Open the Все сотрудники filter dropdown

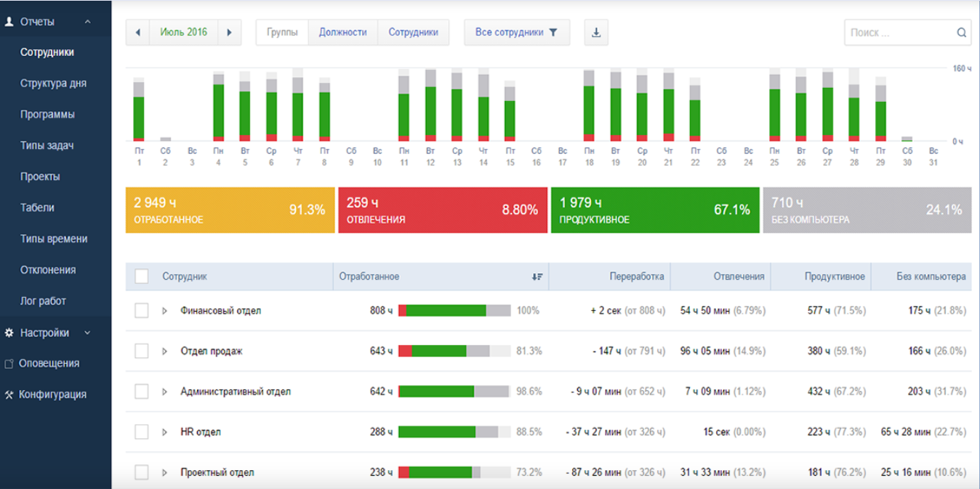(x=517, y=33)
